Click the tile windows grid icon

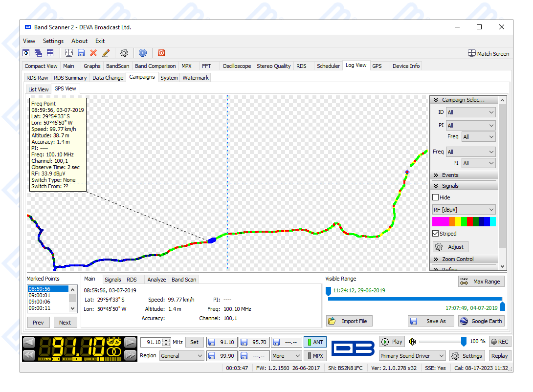pos(50,53)
